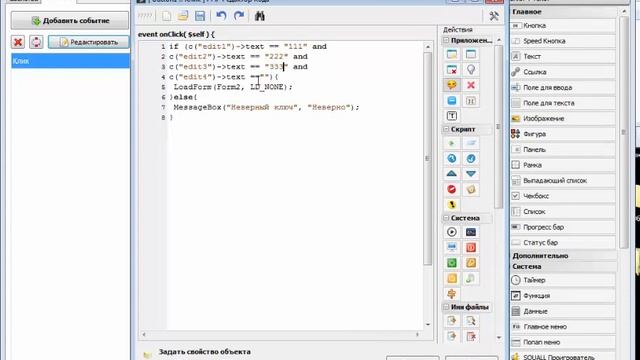Pick the Главное меню component

click(x=563, y=327)
